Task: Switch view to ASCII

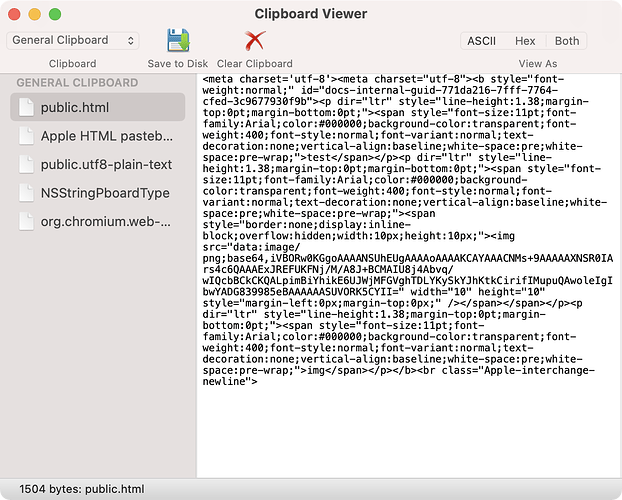Action: [x=481, y=41]
